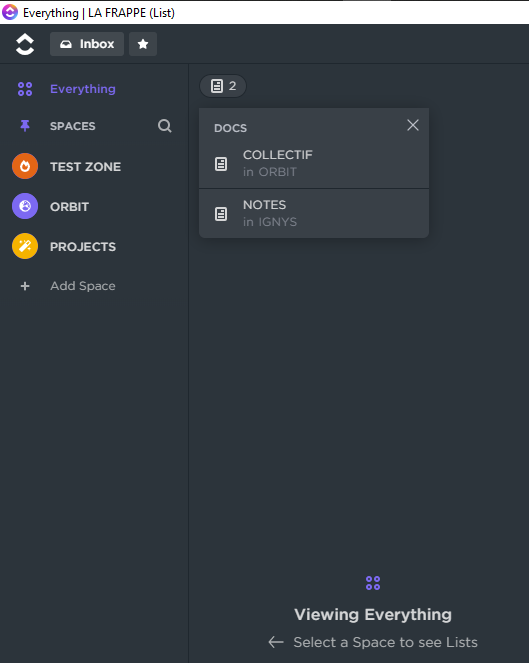
Task: Open the Inbox button
Action: click(x=87, y=44)
